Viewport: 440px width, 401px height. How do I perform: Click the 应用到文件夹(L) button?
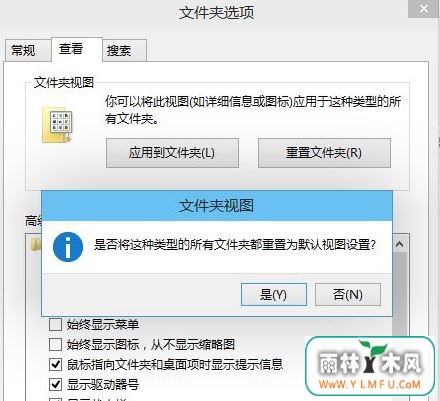(172, 153)
